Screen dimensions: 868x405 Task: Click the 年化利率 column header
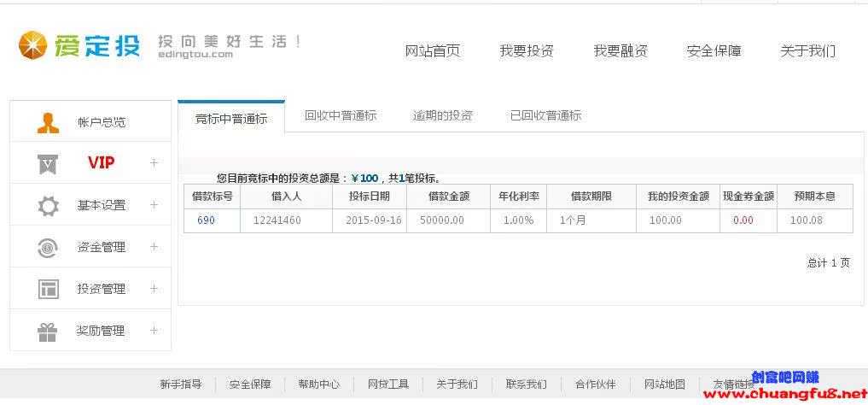pos(519,197)
